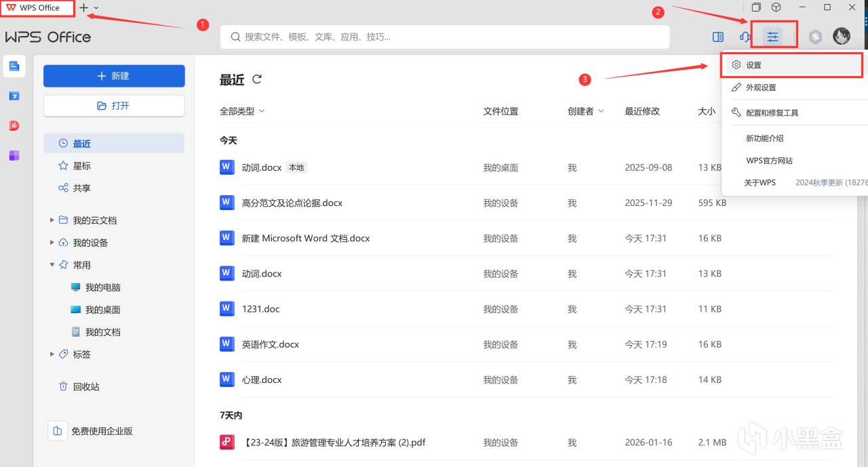Click the 大小 column header
This screenshot has height=467, width=868.
(x=707, y=111)
